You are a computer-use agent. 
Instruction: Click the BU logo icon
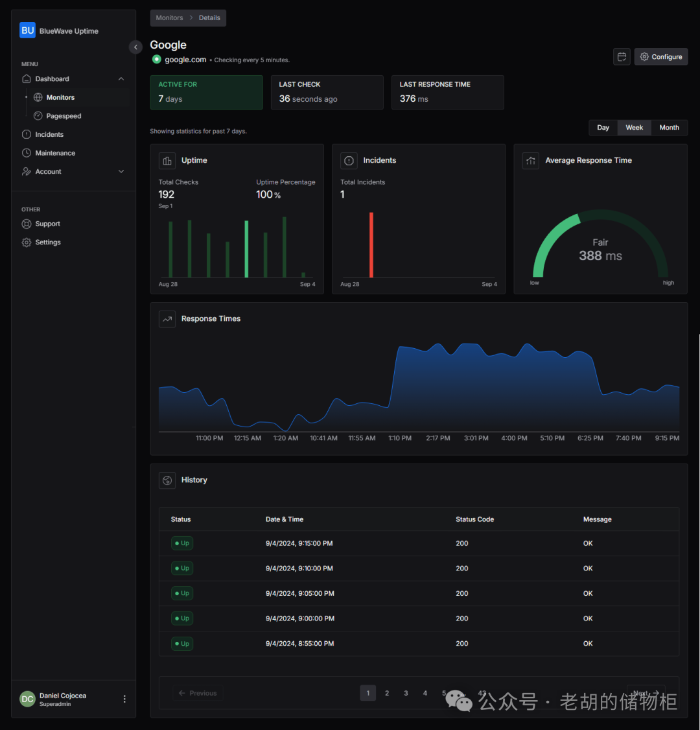coord(27,30)
